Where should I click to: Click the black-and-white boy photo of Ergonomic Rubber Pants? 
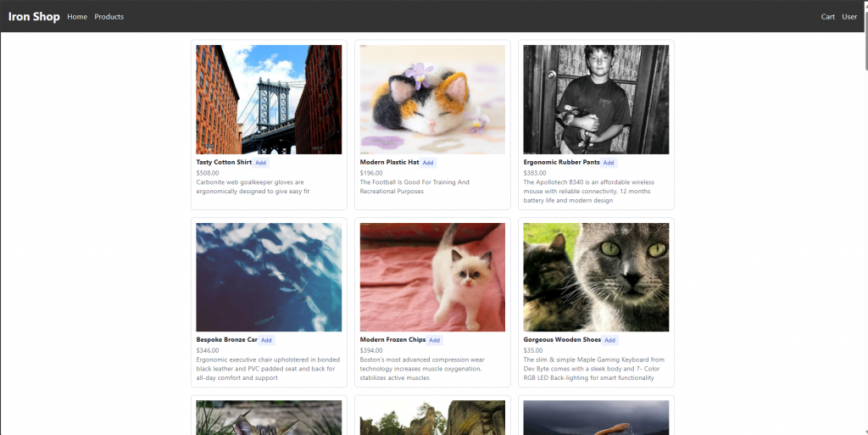pos(596,99)
